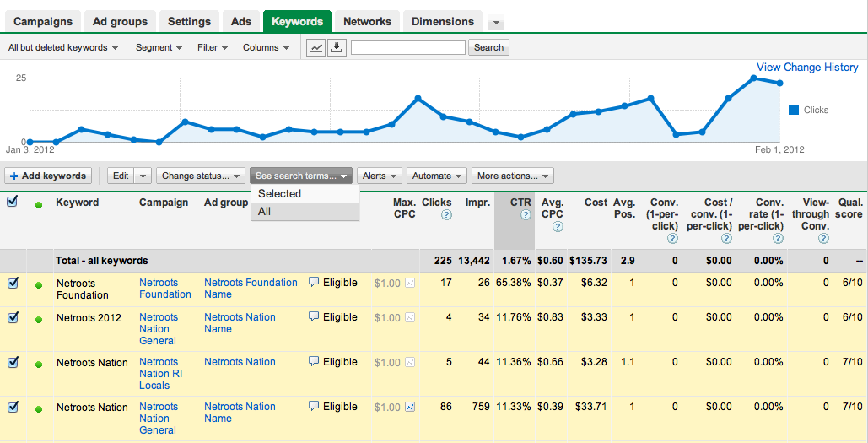Open the Filter dropdown
868x443 pixels.
point(213,47)
